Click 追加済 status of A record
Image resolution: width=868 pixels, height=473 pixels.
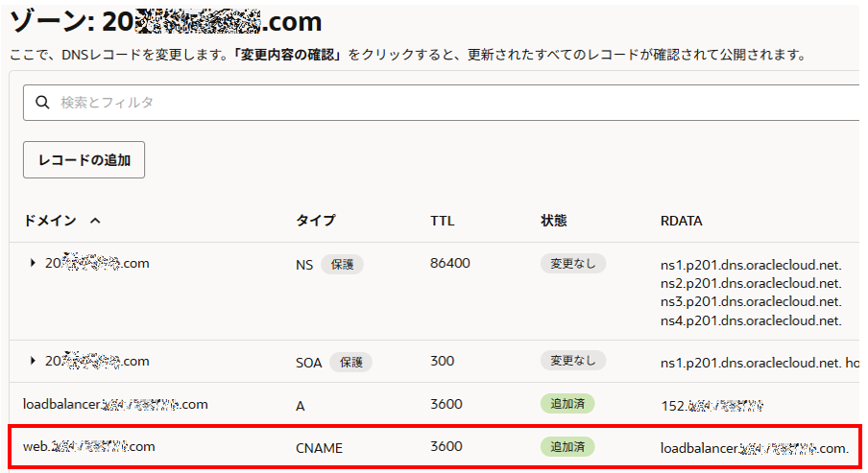point(567,404)
